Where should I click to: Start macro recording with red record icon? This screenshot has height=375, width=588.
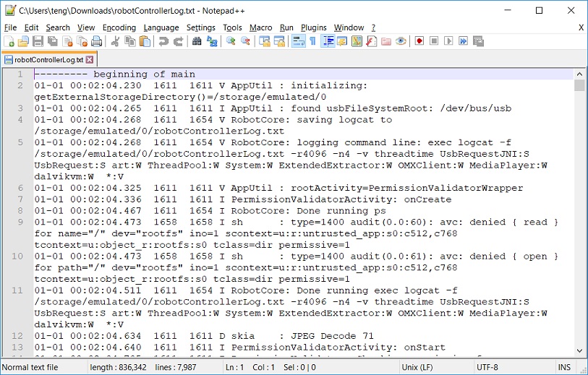click(x=419, y=41)
